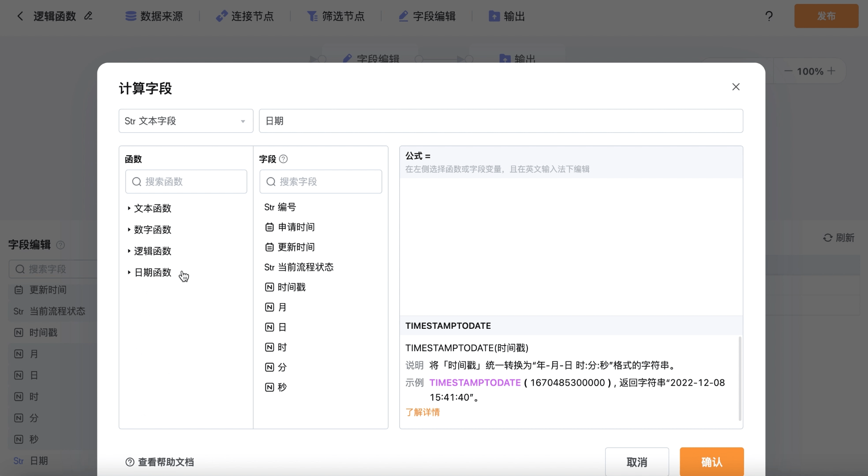Click the 取消 cancel button

pyautogui.click(x=637, y=462)
